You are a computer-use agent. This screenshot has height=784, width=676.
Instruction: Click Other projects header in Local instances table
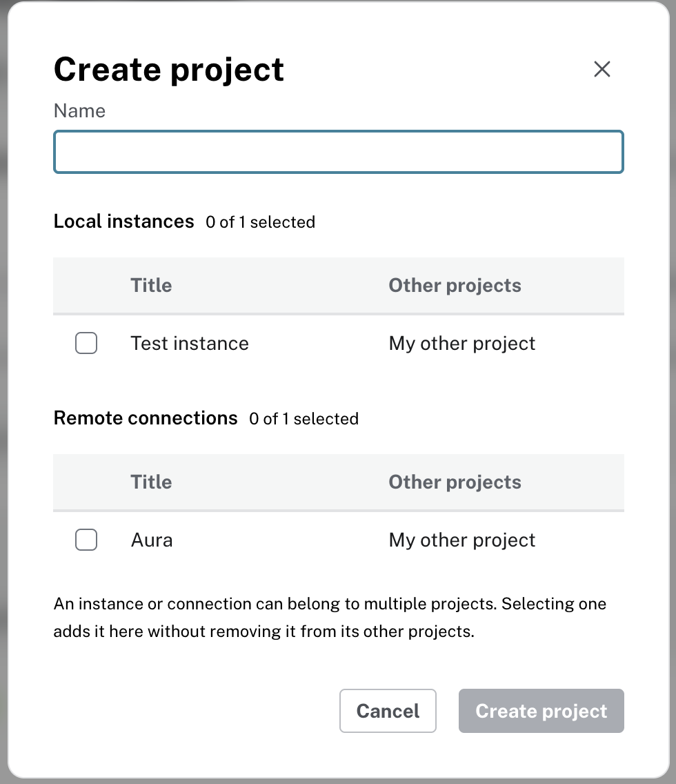455,286
